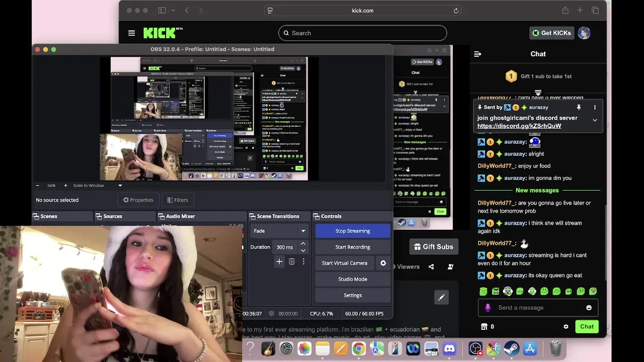Open the Fade transition dropdown in OBS

pyautogui.click(x=280, y=231)
